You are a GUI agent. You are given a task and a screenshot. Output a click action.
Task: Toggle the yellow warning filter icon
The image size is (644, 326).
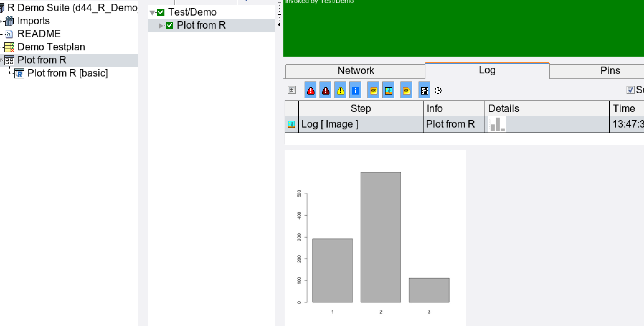point(340,91)
